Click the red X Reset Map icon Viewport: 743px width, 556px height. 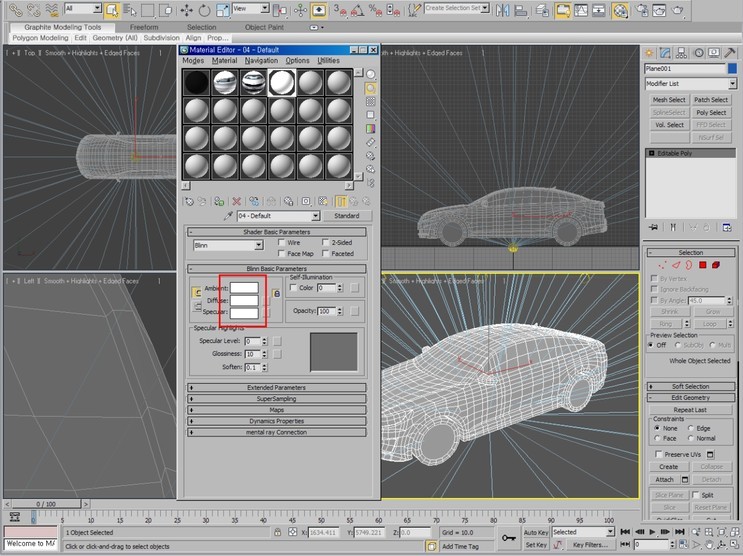236,201
